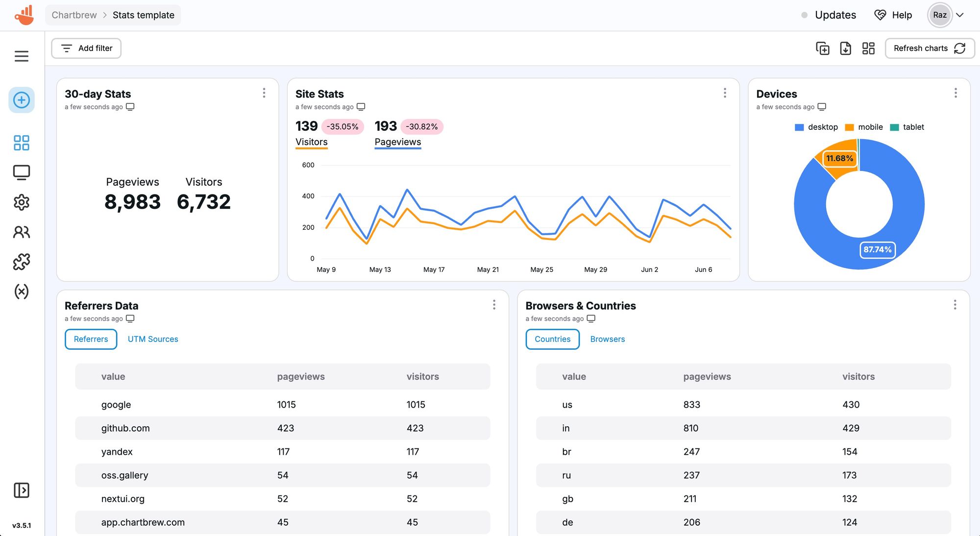Export the report using the file-download icon
Image resolution: width=980 pixels, height=536 pixels.
[845, 48]
